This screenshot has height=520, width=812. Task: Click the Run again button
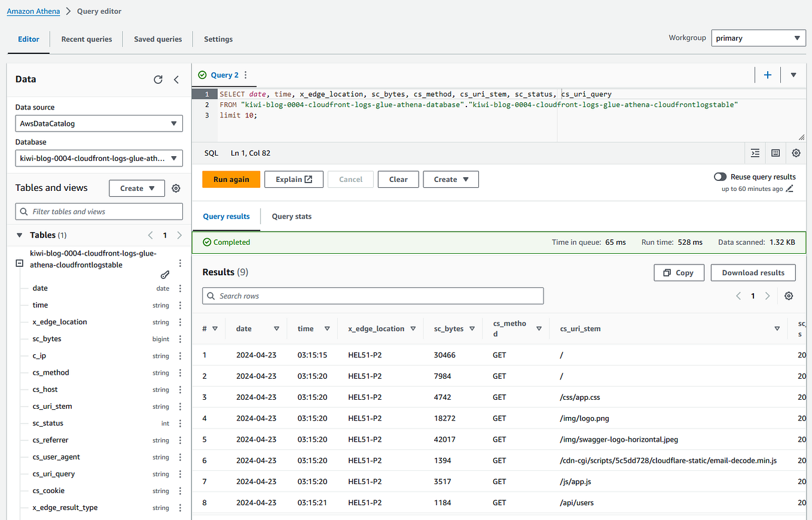pyautogui.click(x=231, y=179)
